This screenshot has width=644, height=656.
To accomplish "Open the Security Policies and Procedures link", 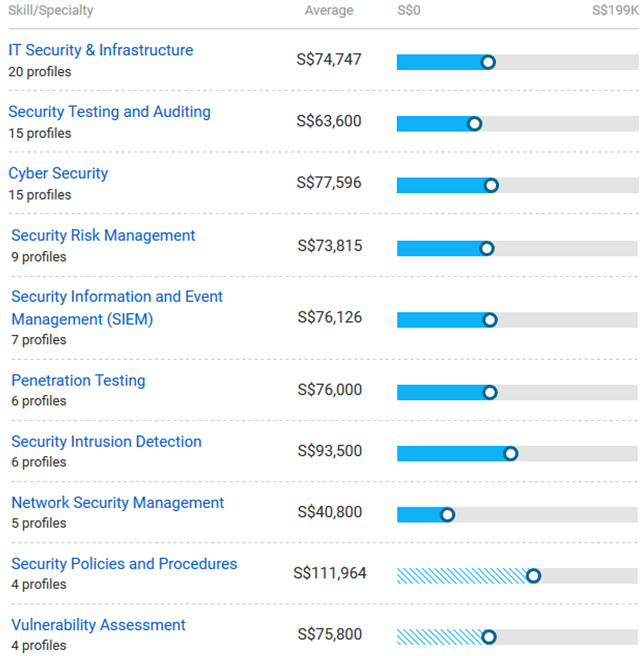I will 124,564.
